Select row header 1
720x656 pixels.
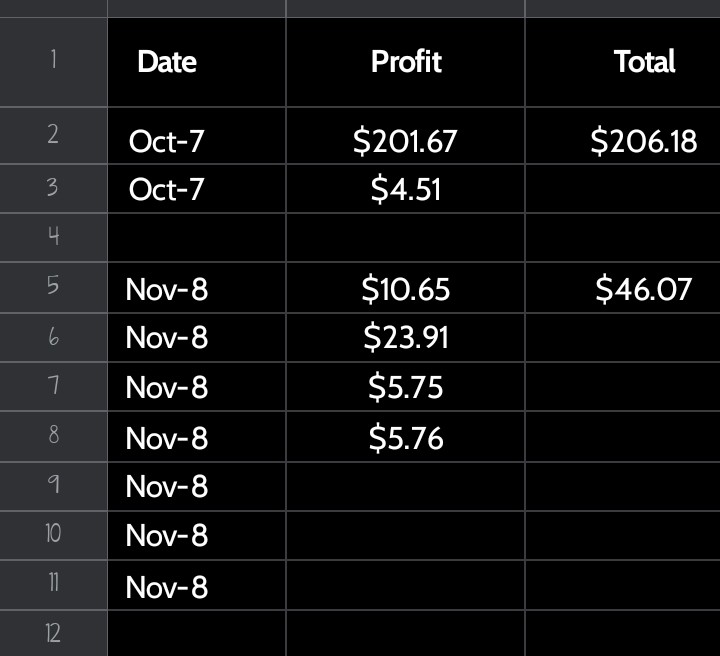(x=53, y=62)
